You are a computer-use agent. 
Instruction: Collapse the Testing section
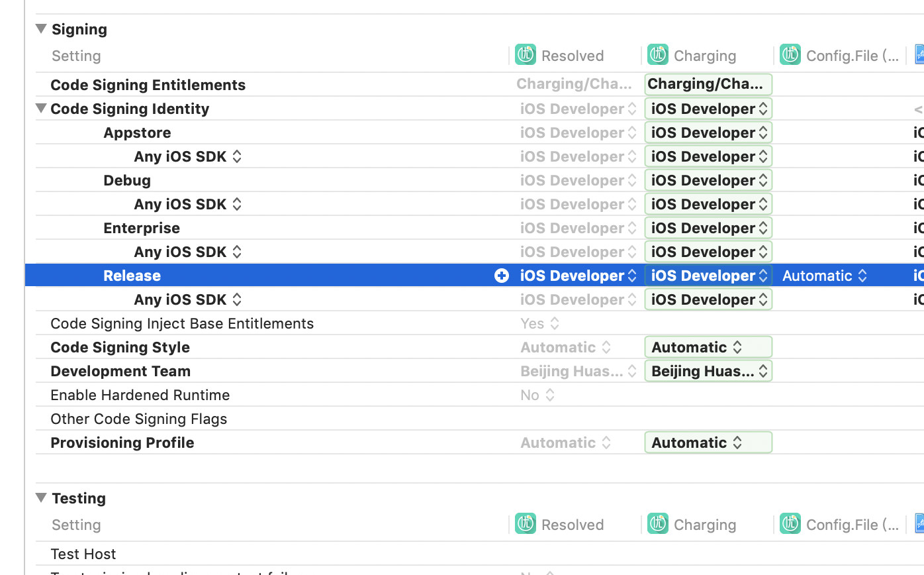pos(41,498)
